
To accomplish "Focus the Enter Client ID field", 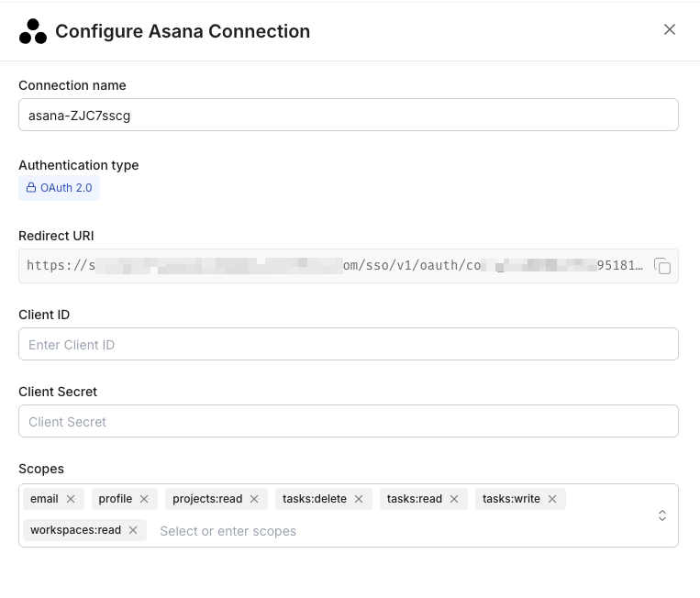I will [349, 345].
